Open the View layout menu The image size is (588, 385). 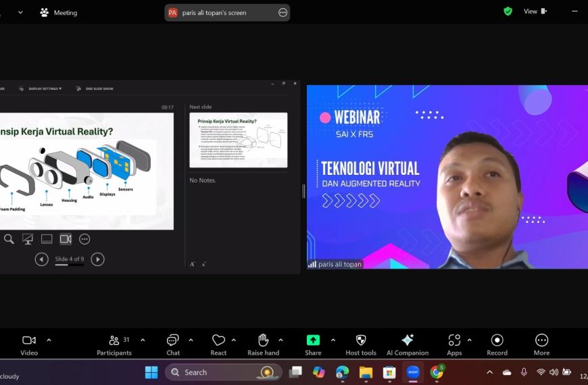[535, 11]
